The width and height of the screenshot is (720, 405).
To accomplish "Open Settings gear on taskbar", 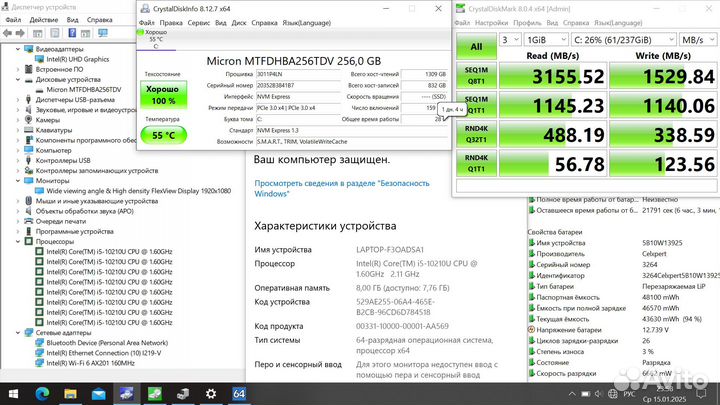I will tap(211, 394).
